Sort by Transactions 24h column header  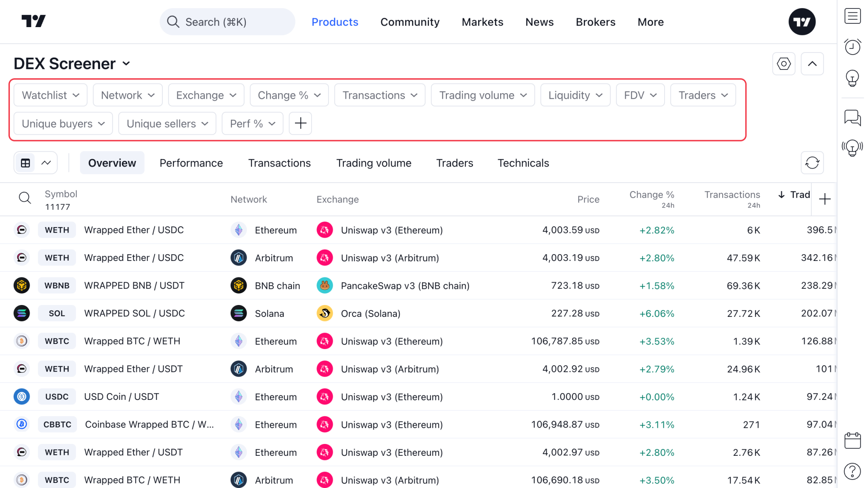732,199
